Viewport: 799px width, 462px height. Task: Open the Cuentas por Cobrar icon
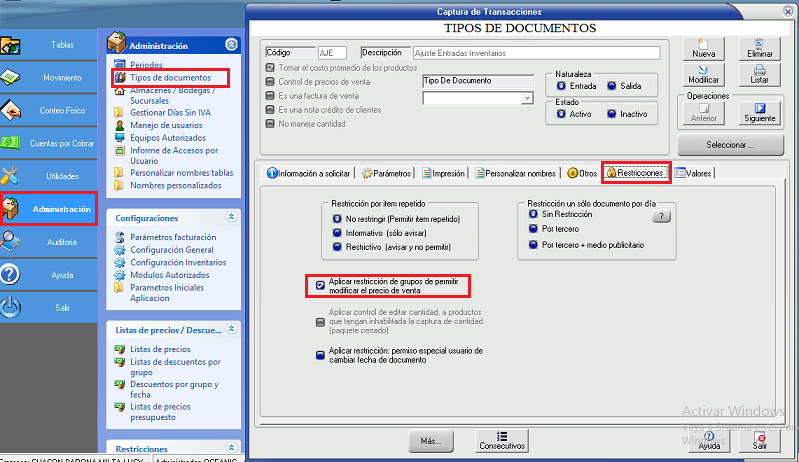pos(13,143)
